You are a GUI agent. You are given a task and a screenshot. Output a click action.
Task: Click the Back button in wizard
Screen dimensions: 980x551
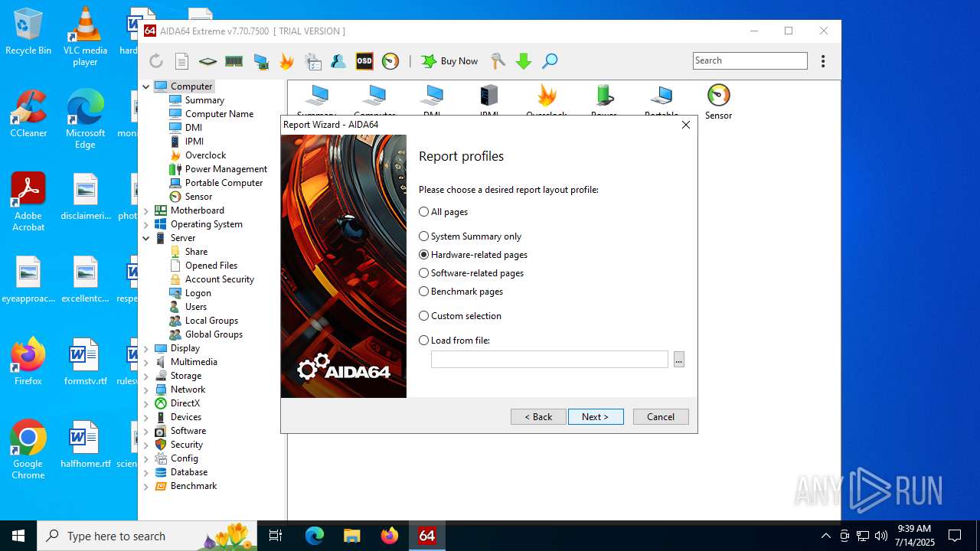coord(538,417)
